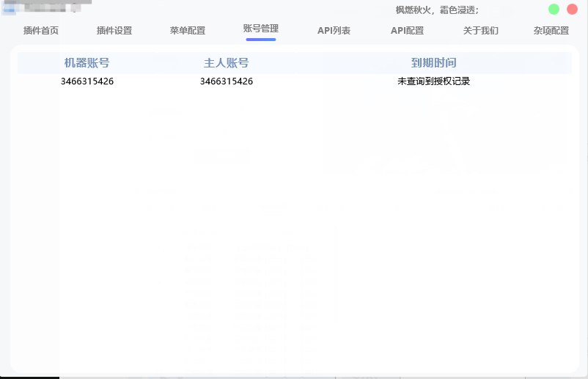Open the 关于我们 tab
This screenshot has width=588, height=379.
481,30
